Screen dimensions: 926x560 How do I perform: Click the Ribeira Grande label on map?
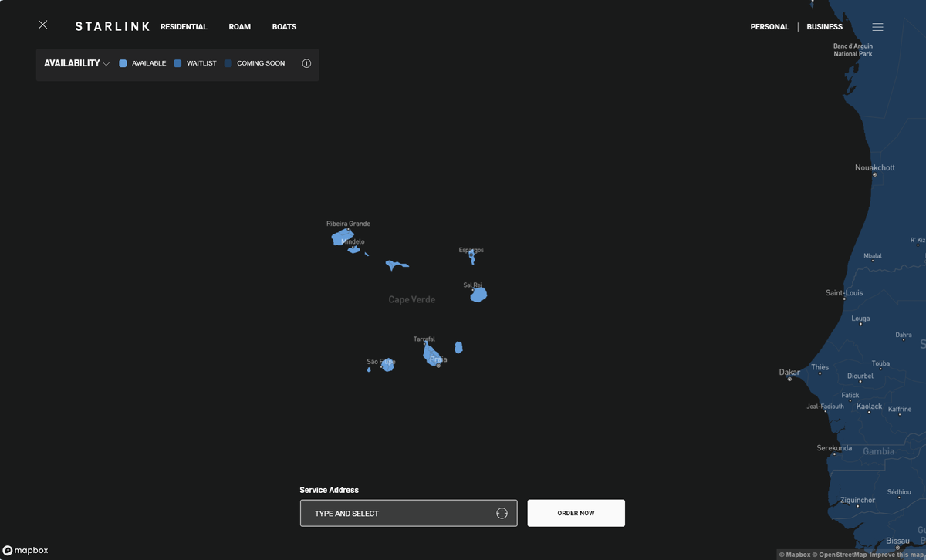348,224
